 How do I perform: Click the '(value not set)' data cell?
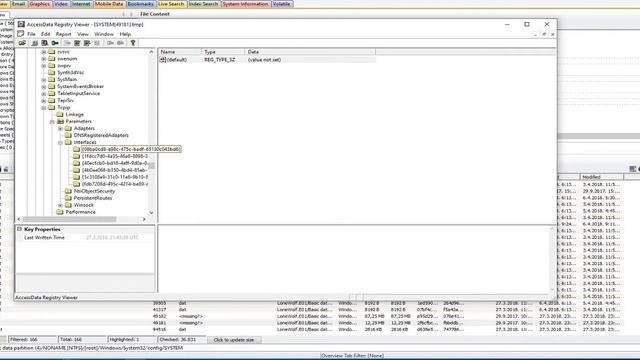tap(264, 60)
